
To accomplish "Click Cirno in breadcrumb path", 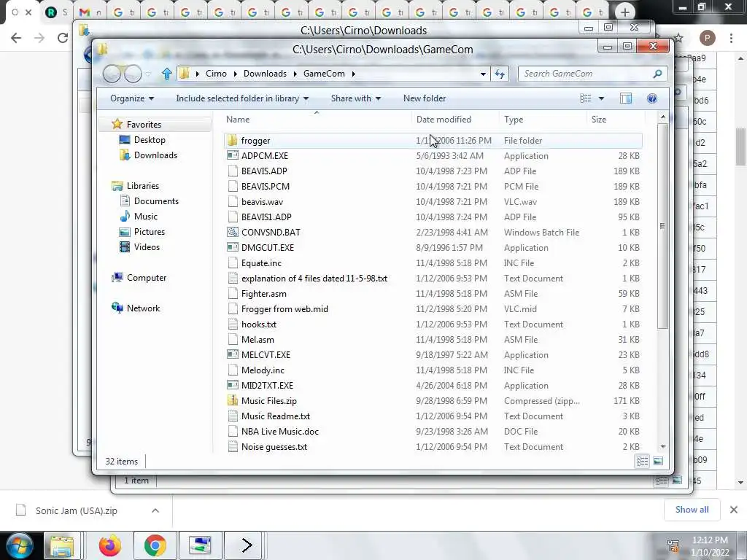I will [216, 74].
